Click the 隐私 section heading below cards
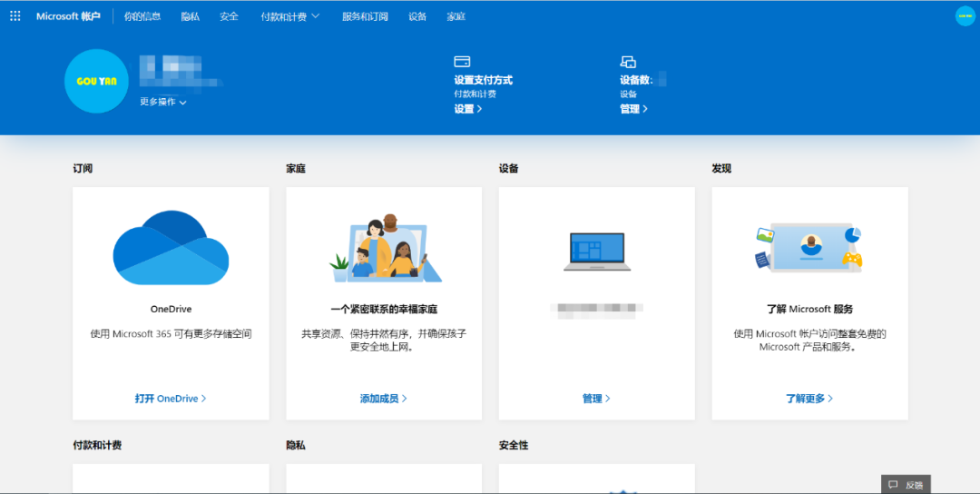This screenshot has width=980, height=494. [296, 445]
